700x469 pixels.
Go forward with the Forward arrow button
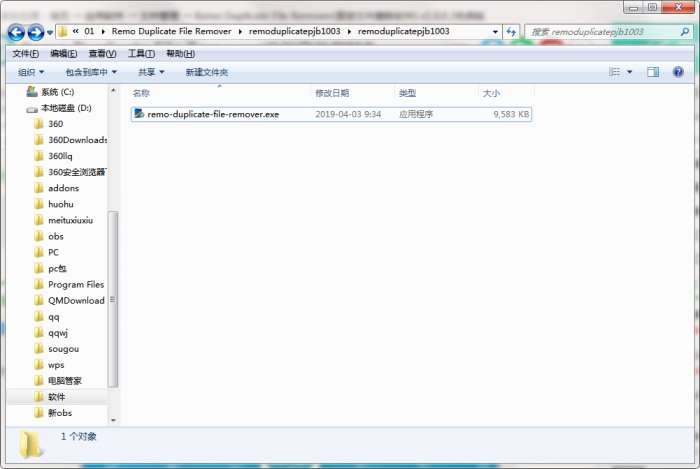36,33
